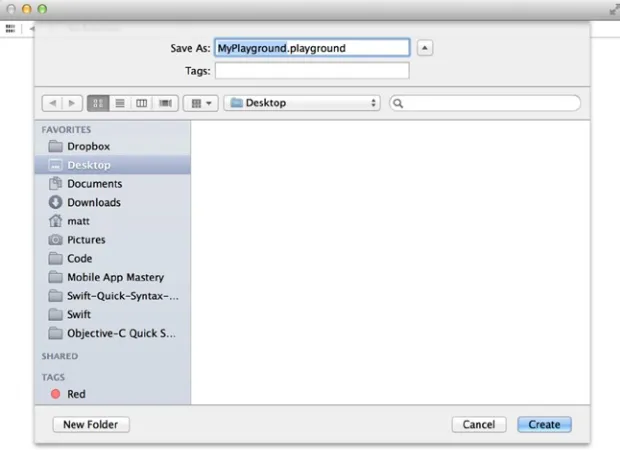Image resolution: width=620 pixels, height=450 pixels.
Task: Switch to list view
Action: pos(120,104)
